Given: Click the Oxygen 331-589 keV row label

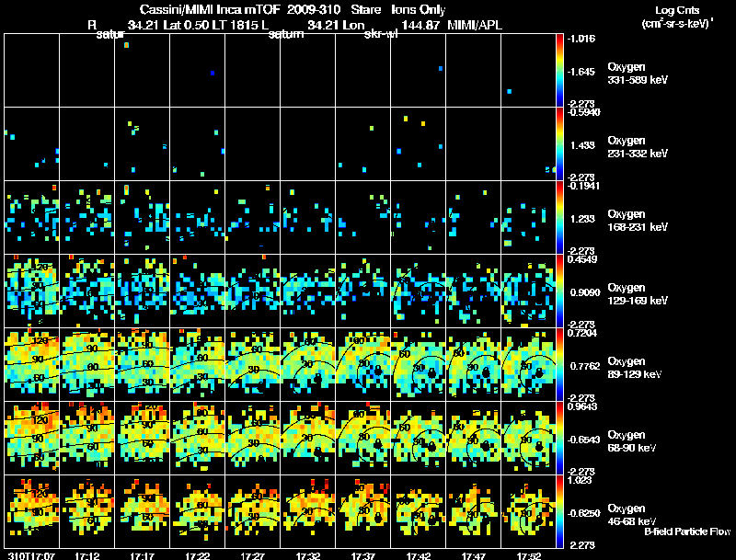Looking at the screenshot, I should tap(638, 74).
